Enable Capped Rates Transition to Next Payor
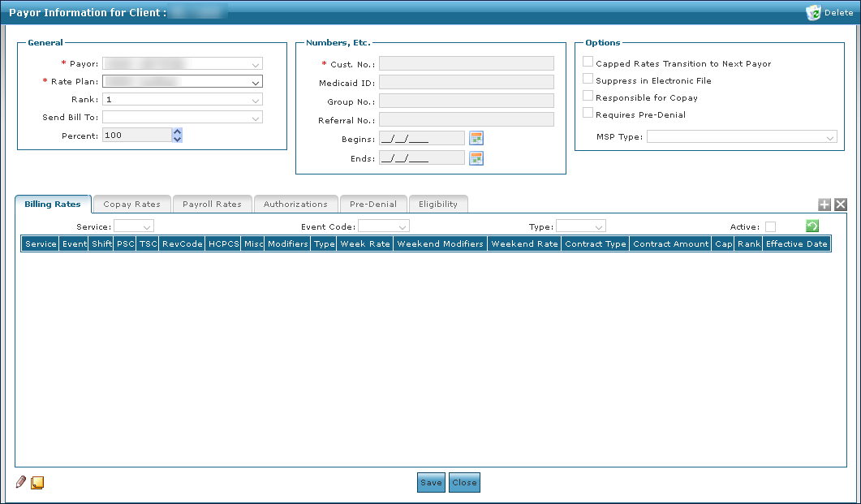861x504 pixels. pos(588,62)
